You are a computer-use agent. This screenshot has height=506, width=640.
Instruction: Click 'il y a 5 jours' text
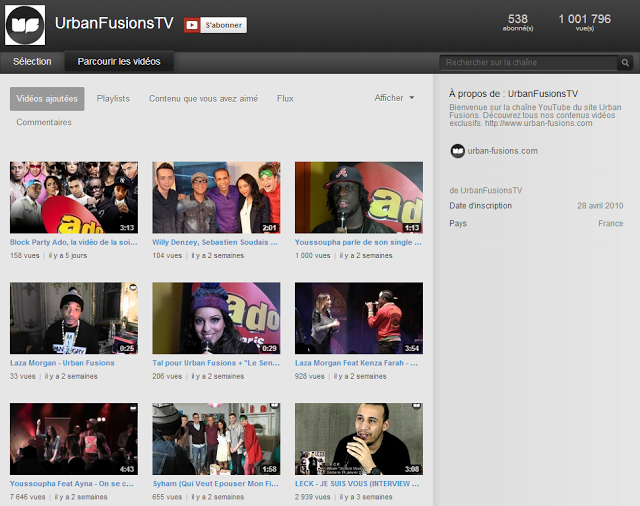(68, 255)
